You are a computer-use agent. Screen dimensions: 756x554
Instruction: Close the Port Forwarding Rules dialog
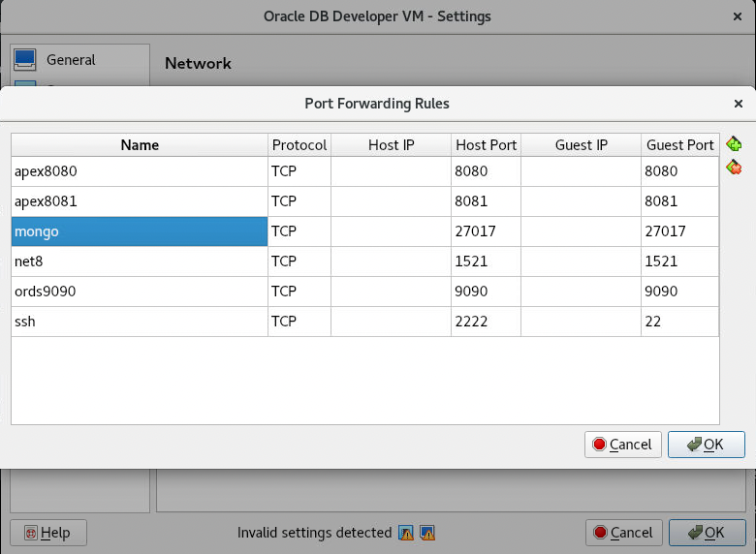739,103
